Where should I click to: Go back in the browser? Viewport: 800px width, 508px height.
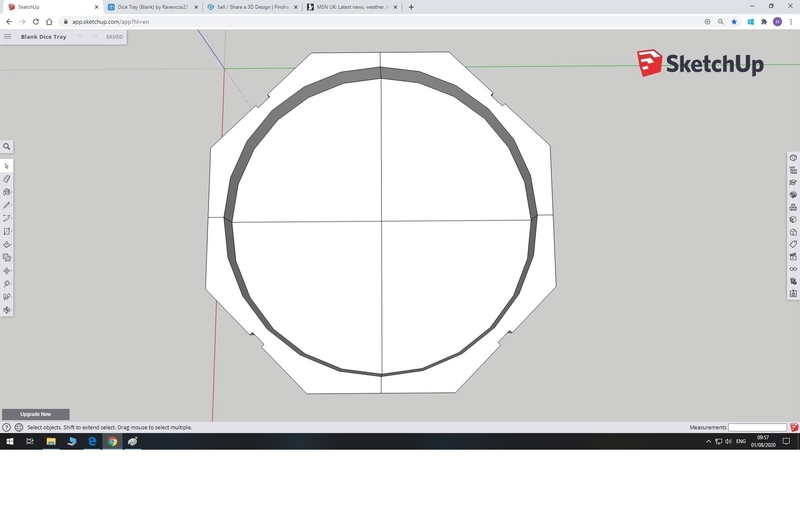(9, 22)
